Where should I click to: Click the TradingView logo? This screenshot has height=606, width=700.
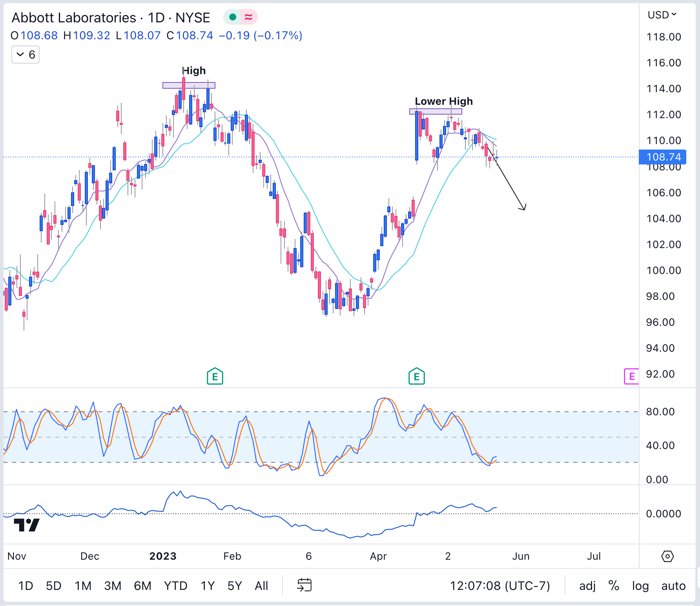pos(27,525)
